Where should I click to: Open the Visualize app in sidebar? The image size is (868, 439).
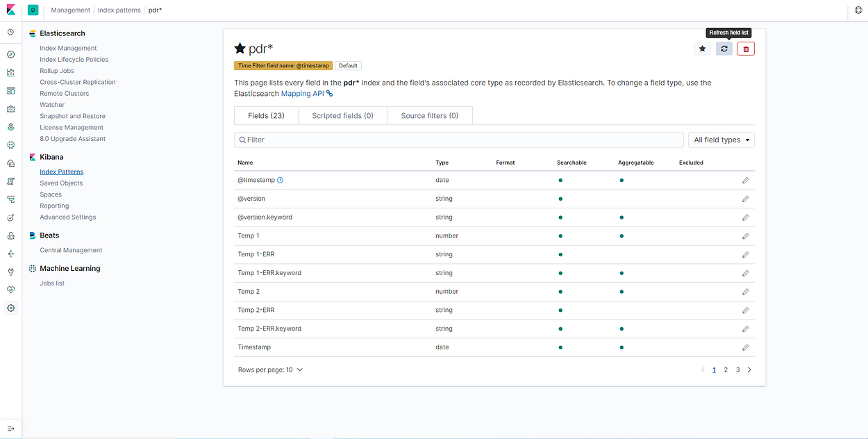10,72
